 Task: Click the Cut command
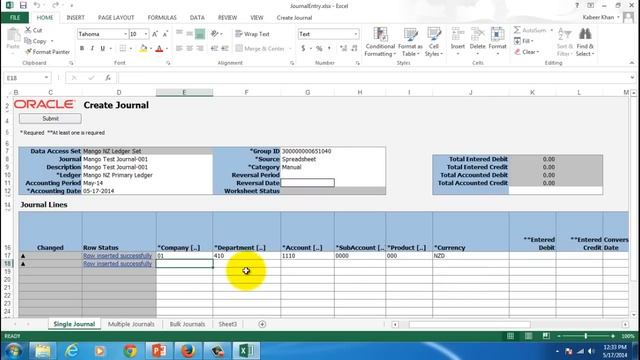click(34, 30)
